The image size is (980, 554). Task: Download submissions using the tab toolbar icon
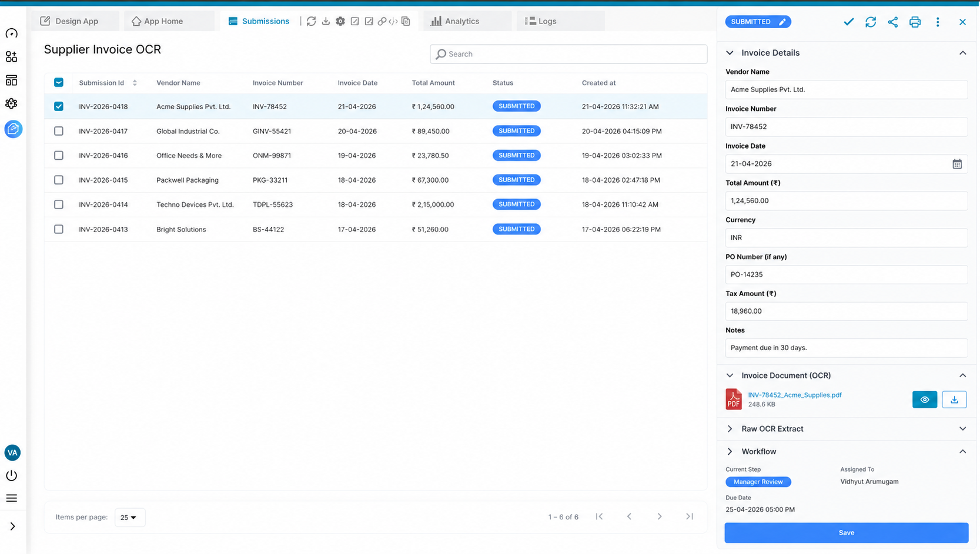(x=326, y=21)
